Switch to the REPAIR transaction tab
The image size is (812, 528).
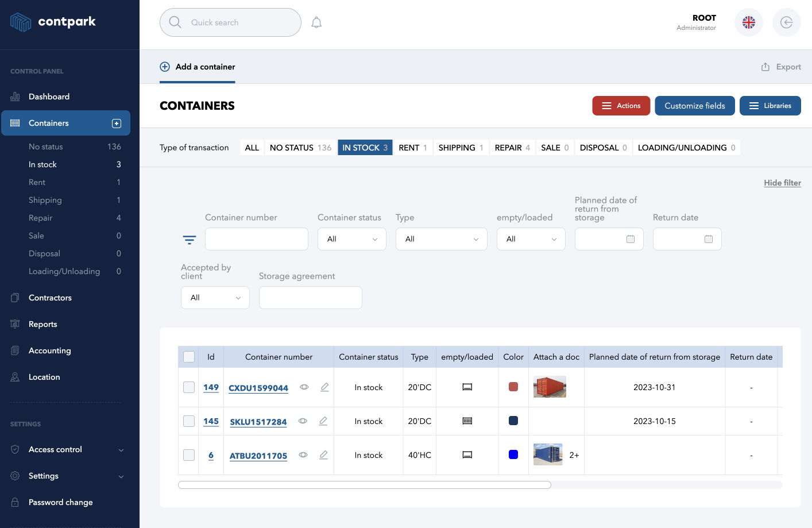(x=508, y=147)
